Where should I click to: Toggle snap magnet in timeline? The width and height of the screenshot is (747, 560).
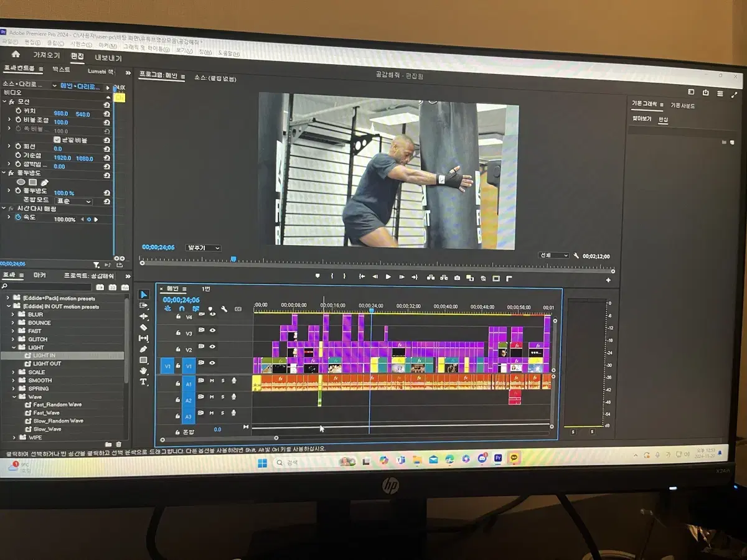pyautogui.click(x=182, y=309)
